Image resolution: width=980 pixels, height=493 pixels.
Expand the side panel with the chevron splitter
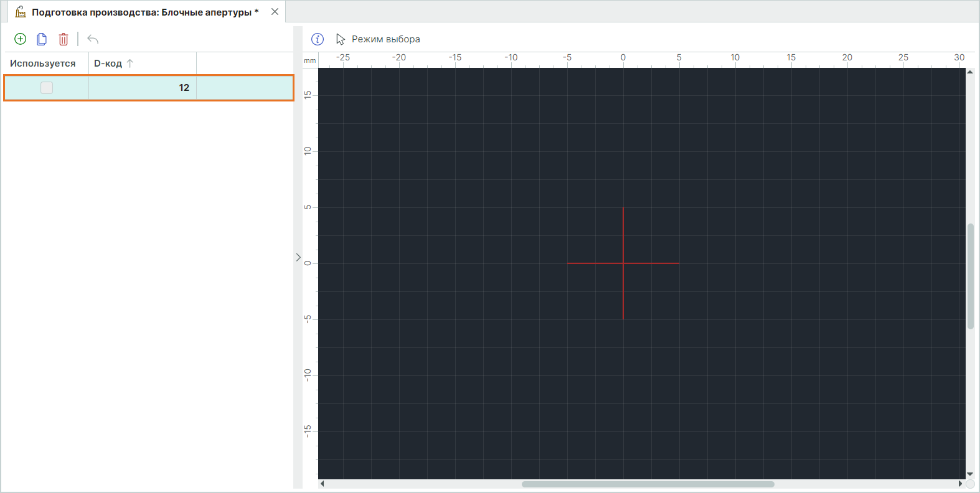point(298,257)
